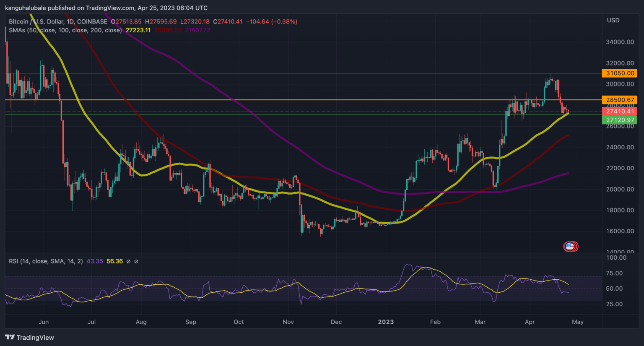644x346 pixels.
Task: Click the TradingView.com attribution text
Action: click(x=109, y=8)
